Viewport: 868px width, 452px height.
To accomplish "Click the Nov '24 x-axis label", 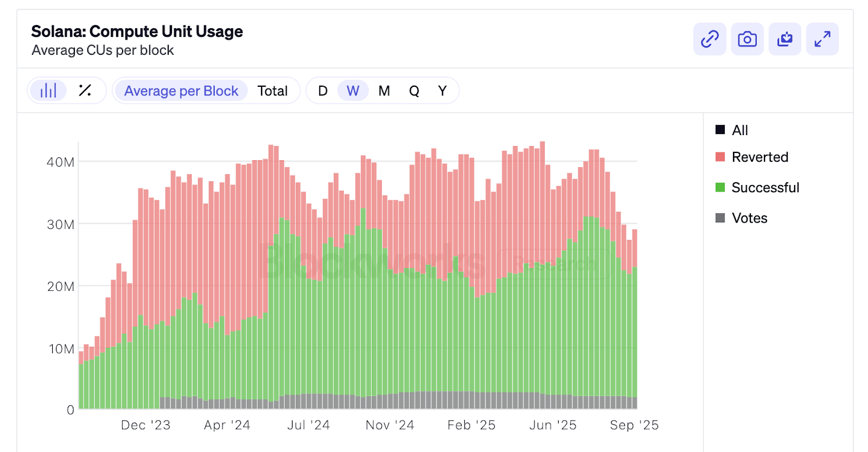I will (x=390, y=425).
